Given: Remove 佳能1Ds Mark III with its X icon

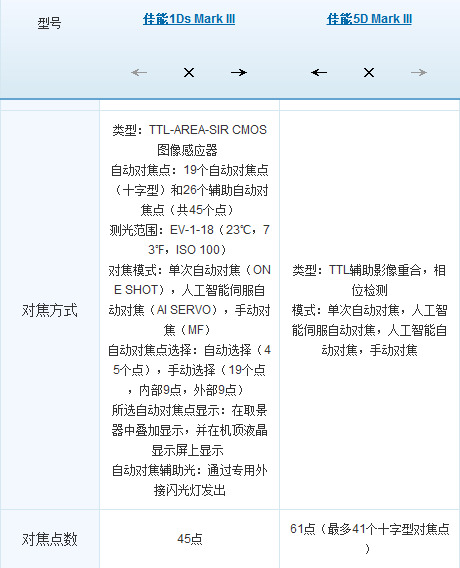Looking at the screenshot, I should click(189, 72).
